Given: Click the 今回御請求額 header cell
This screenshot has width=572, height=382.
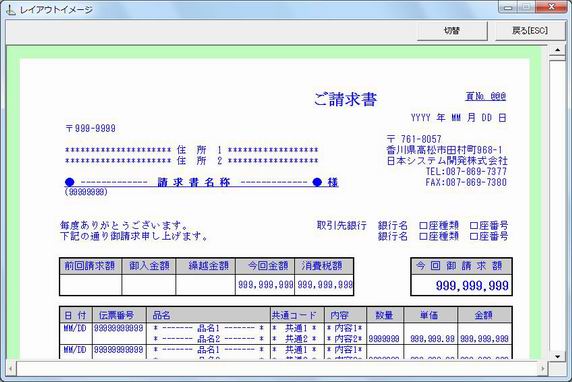Looking at the screenshot, I should point(461,266).
